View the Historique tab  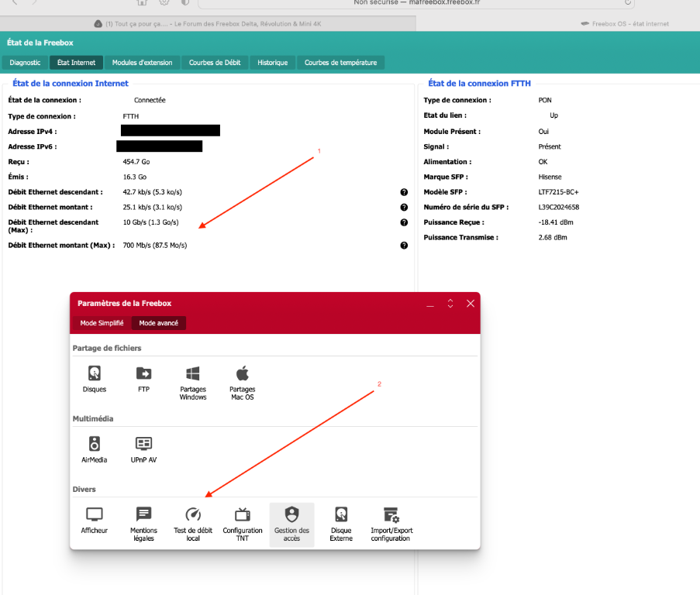pos(272,63)
